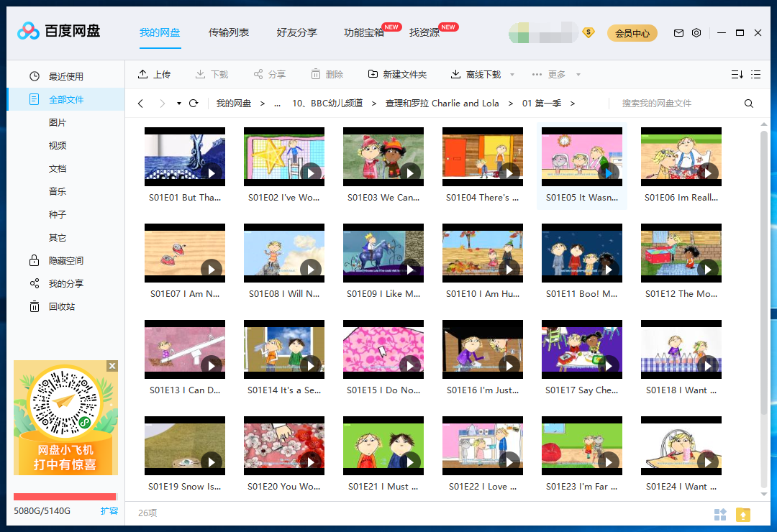The width and height of the screenshot is (777, 532).
Task: Select the S01E05 It Wasn... video thumbnail
Action: 582,157
